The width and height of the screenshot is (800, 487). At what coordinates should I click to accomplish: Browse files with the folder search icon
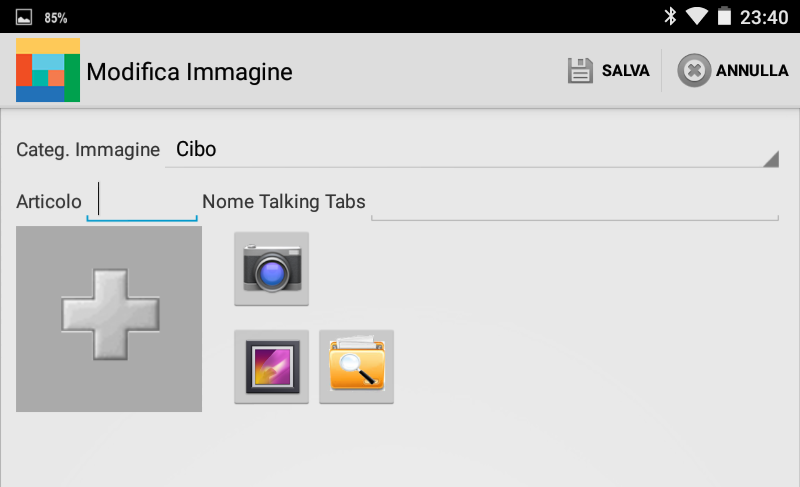pyautogui.click(x=356, y=367)
